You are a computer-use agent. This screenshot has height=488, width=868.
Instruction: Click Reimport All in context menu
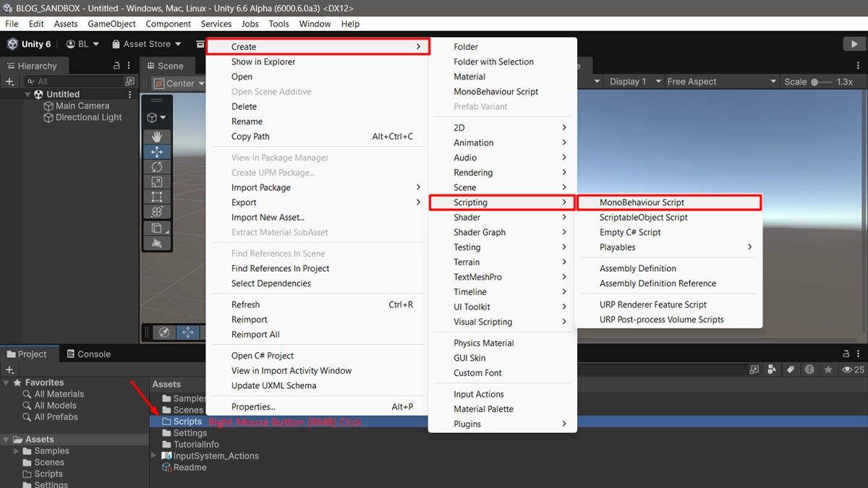pos(318,335)
